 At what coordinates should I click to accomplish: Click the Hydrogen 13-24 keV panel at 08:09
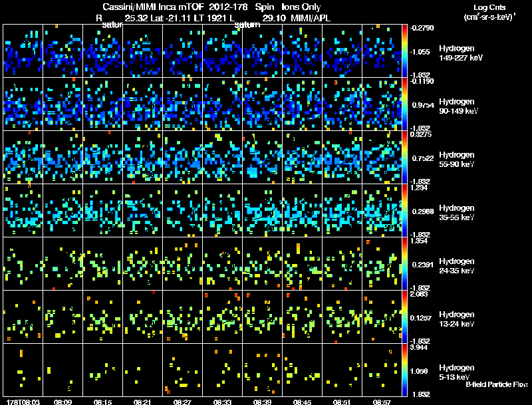63,317
